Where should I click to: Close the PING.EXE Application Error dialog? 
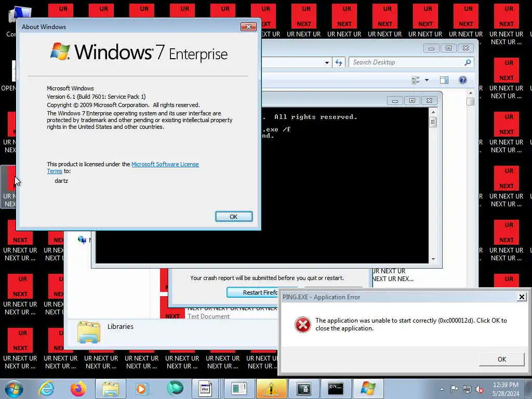point(522,297)
